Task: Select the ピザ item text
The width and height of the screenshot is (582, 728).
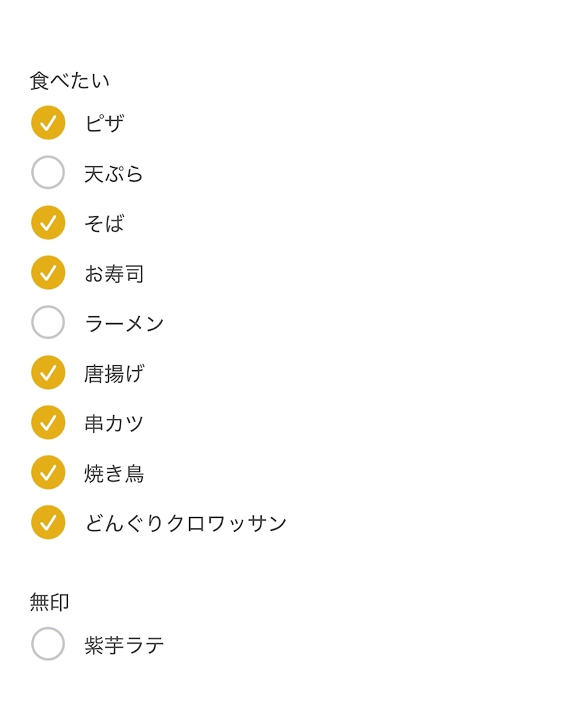Action: (105, 123)
